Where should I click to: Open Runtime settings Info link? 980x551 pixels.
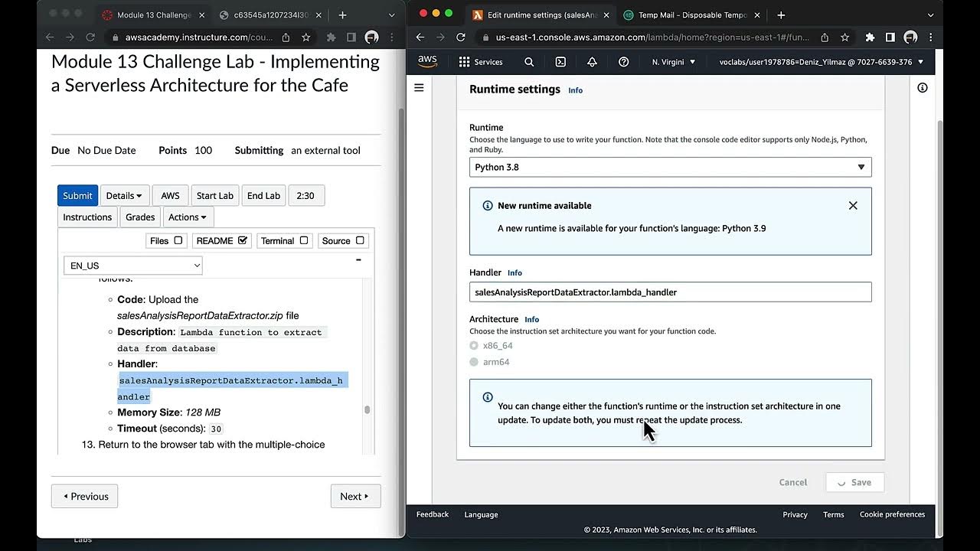(x=575, y=90)
